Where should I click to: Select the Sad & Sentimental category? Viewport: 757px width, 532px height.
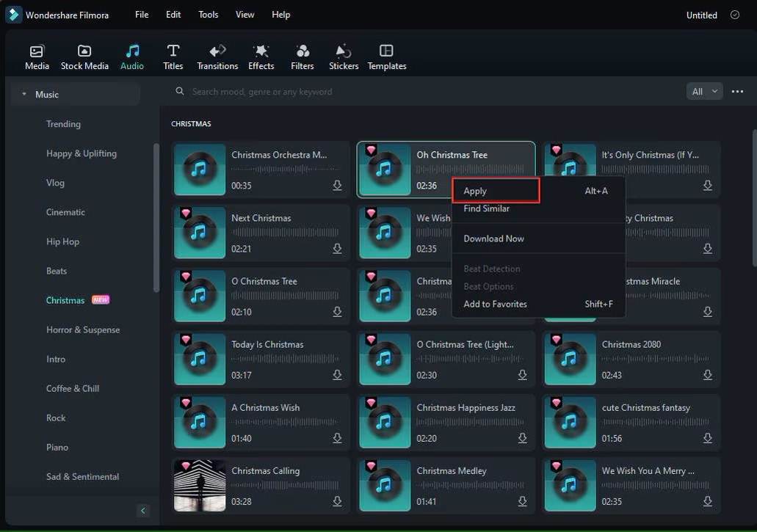[82, 476]
